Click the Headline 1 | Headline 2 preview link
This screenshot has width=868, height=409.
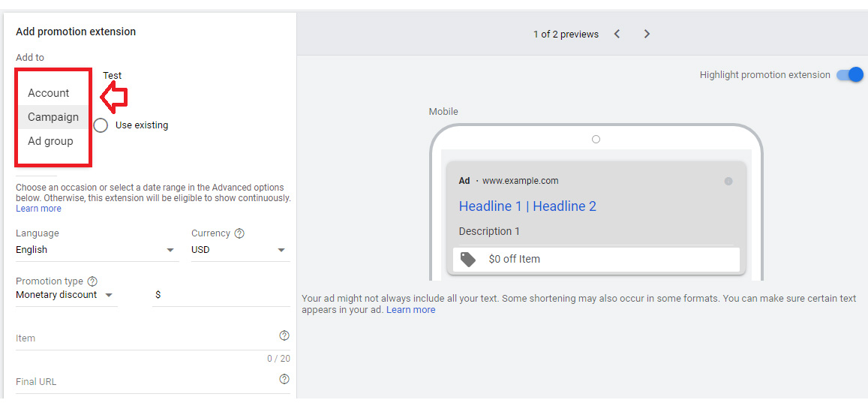[527, 206]
